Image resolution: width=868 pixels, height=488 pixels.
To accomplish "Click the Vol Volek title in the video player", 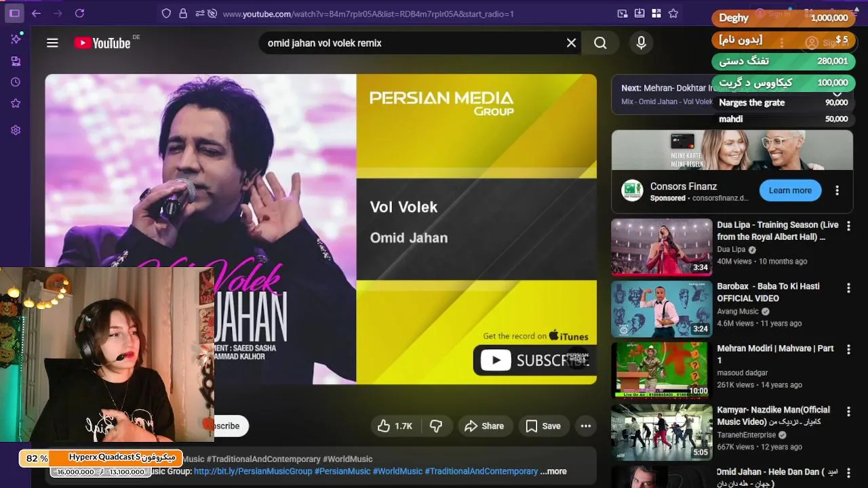I will (403, 207).
